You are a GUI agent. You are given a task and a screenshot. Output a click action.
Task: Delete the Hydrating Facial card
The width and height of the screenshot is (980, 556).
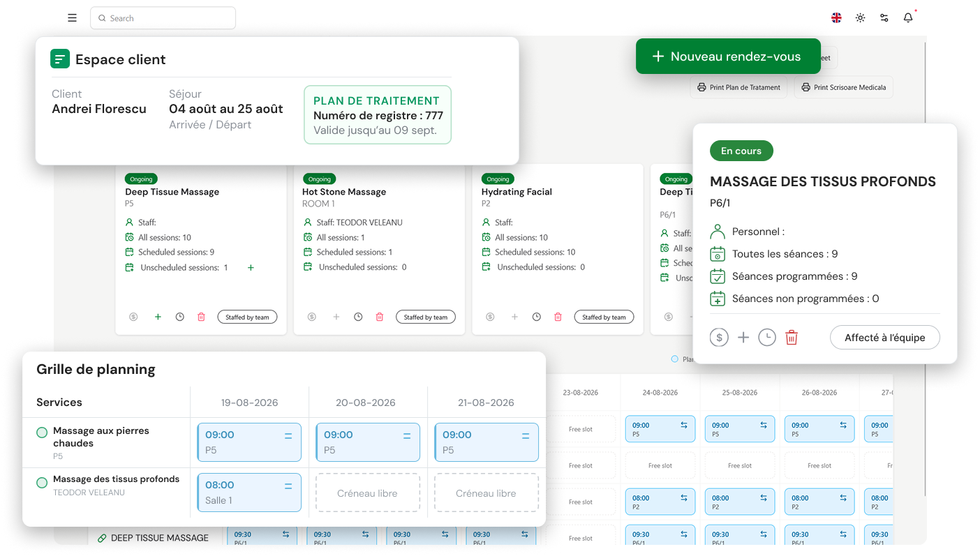click(x=558, y=317)
